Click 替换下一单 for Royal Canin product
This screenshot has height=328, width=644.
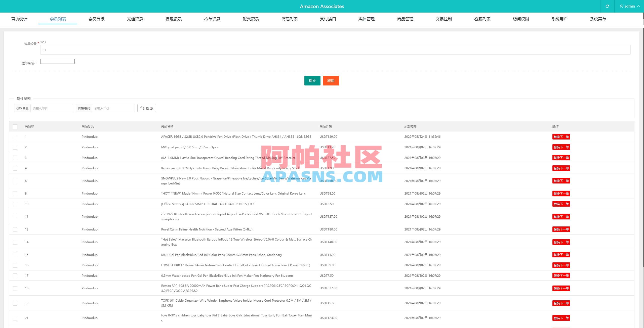tap(561, 229)
